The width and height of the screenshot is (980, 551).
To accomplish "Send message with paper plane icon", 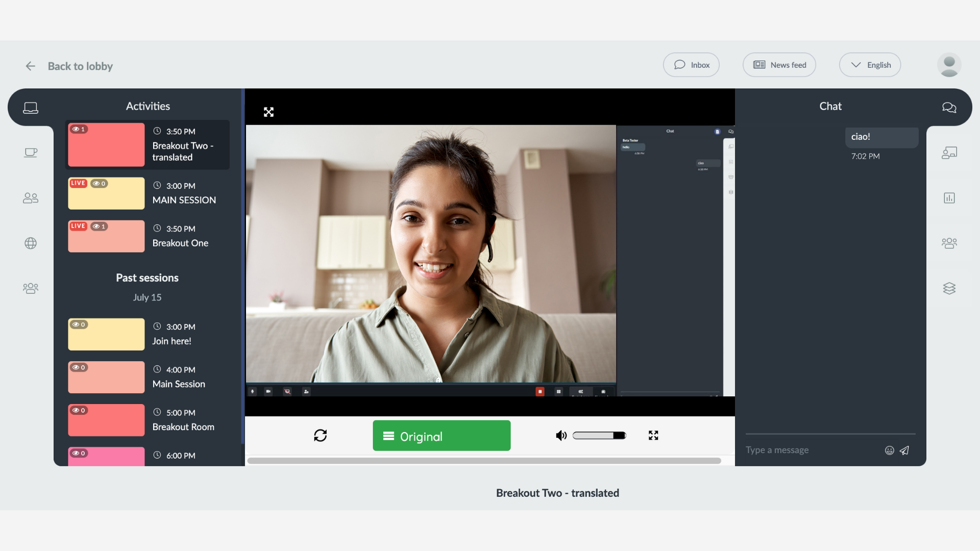I will [x=904, y=450].
